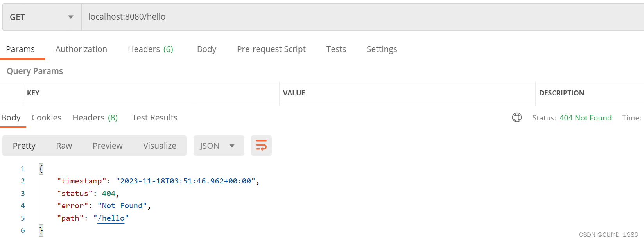Screen dimensions: 644x241
Task: Click the 404 Not Found status
Action: click(585, 118)
